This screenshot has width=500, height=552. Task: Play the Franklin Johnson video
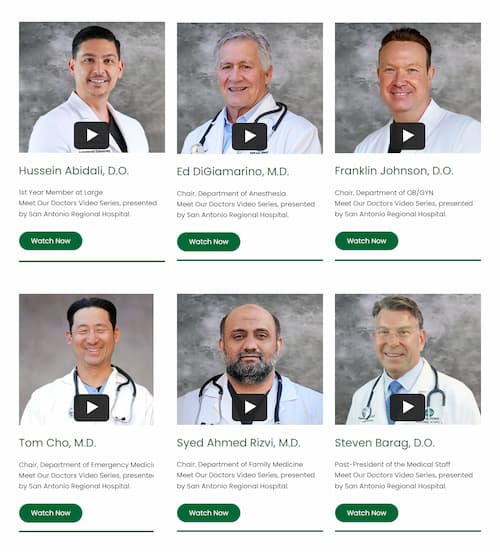407,136
